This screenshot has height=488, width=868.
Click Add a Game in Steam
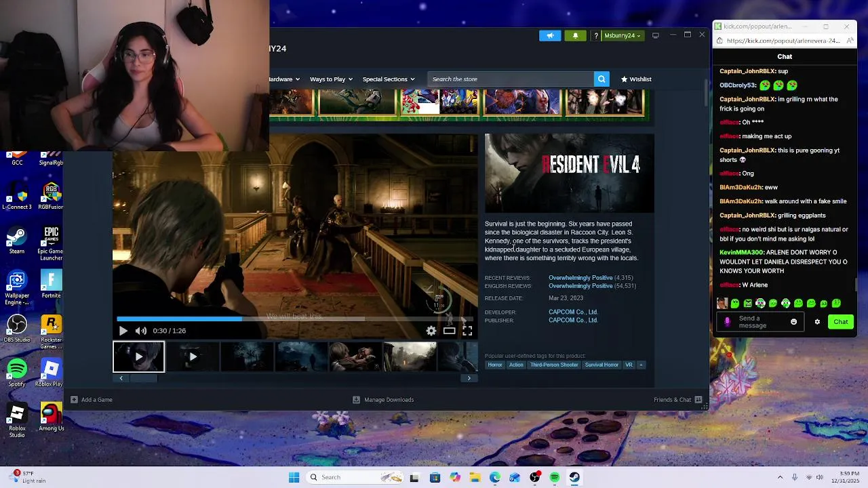tap(92, 400)
